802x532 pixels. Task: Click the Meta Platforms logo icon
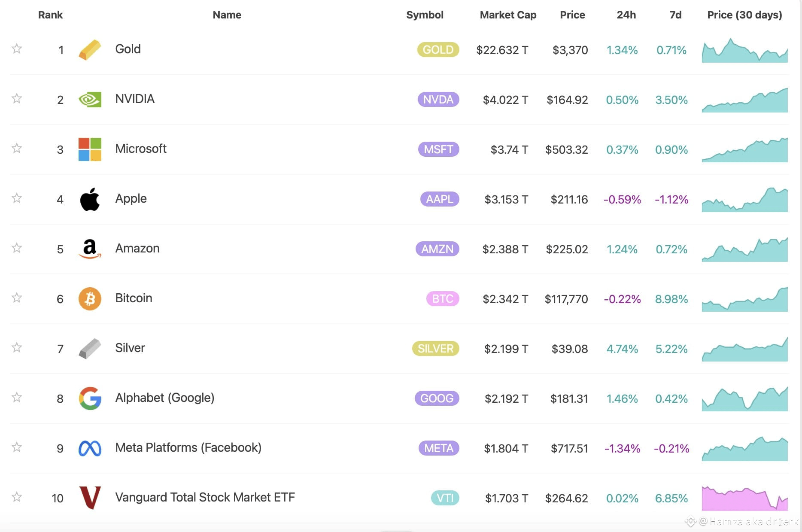point(90,448)
